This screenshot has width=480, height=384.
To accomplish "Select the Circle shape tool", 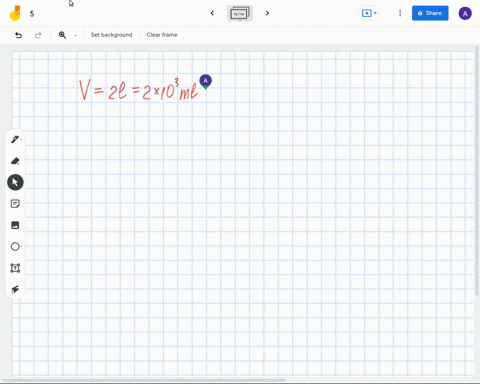I will pyautogui.click(x=15, y=247).
